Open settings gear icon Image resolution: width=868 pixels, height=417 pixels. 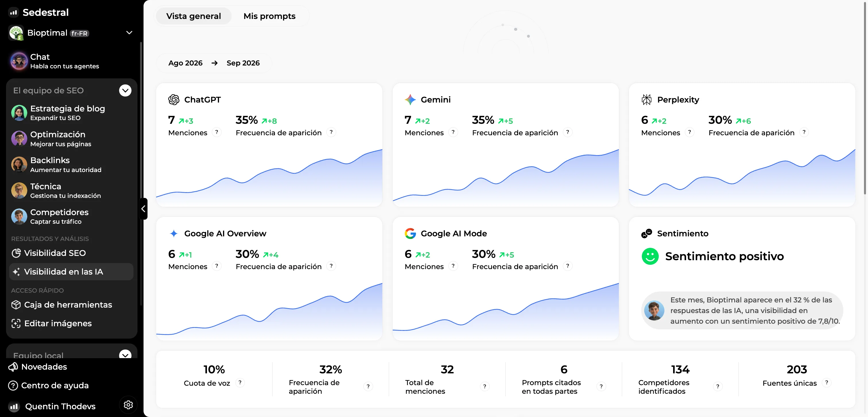click(x=128, y=405)
